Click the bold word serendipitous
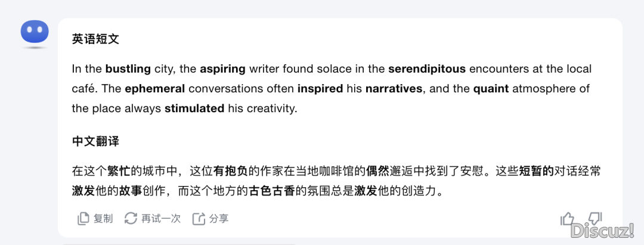This screenshot has width=644, height=245. [x=427, y=69]
